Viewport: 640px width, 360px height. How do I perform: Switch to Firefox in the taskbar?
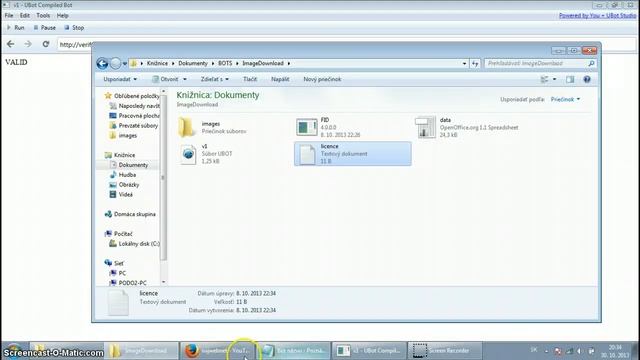click(x=219, y=351)
